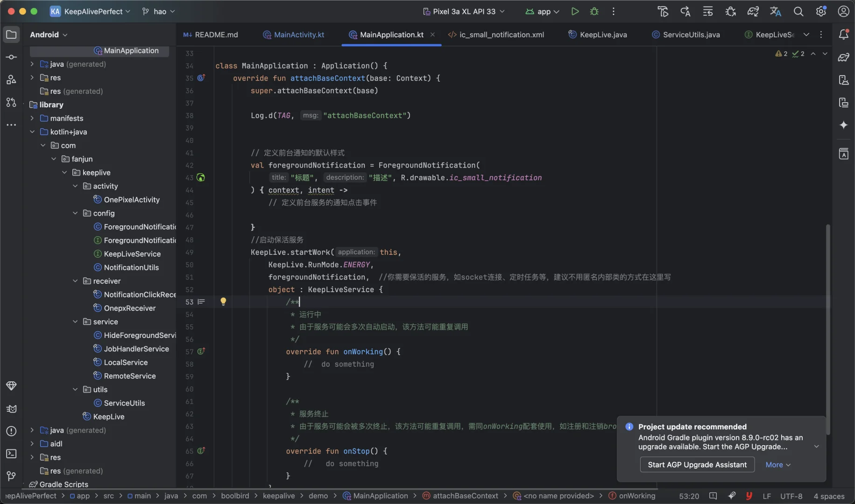Click the lightbulb intention icon at line 53
Viewport: 855px width, 504px height.
pyautogui.click(x=223, y=301)
